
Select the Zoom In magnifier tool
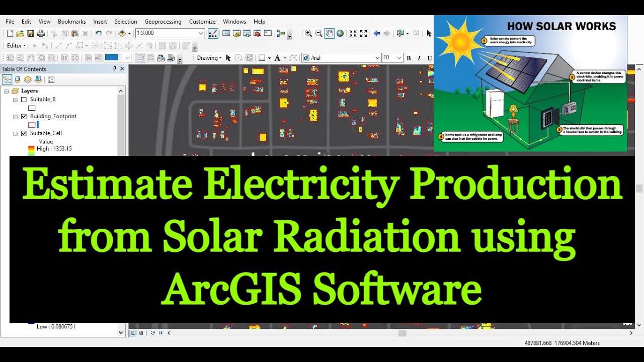point(308,33)
